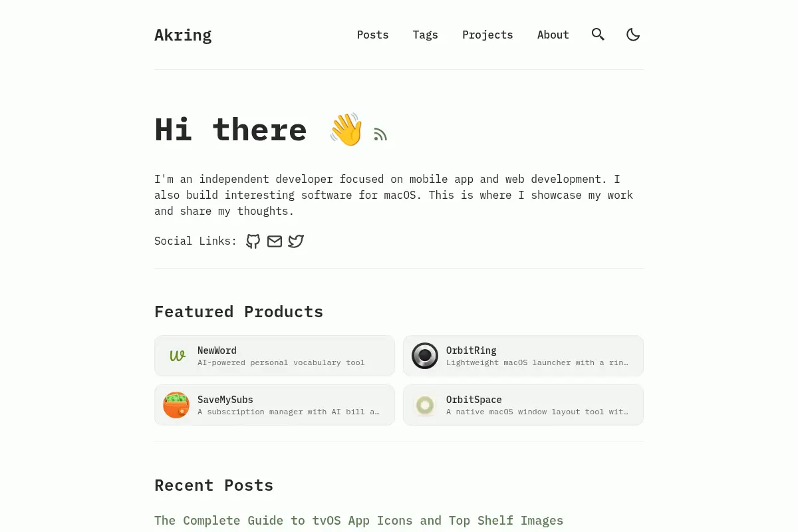
Task: Click the NewWord app logo
Action: point(176,356)
